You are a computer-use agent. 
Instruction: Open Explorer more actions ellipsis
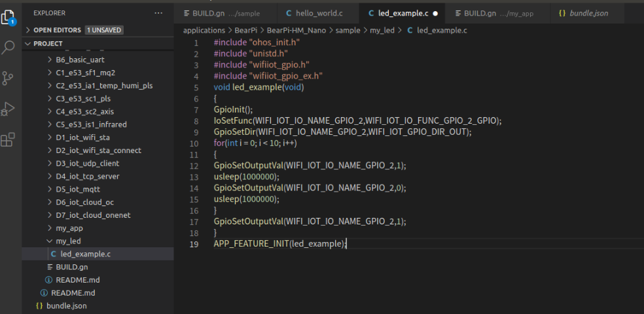[x=158, y=13]
